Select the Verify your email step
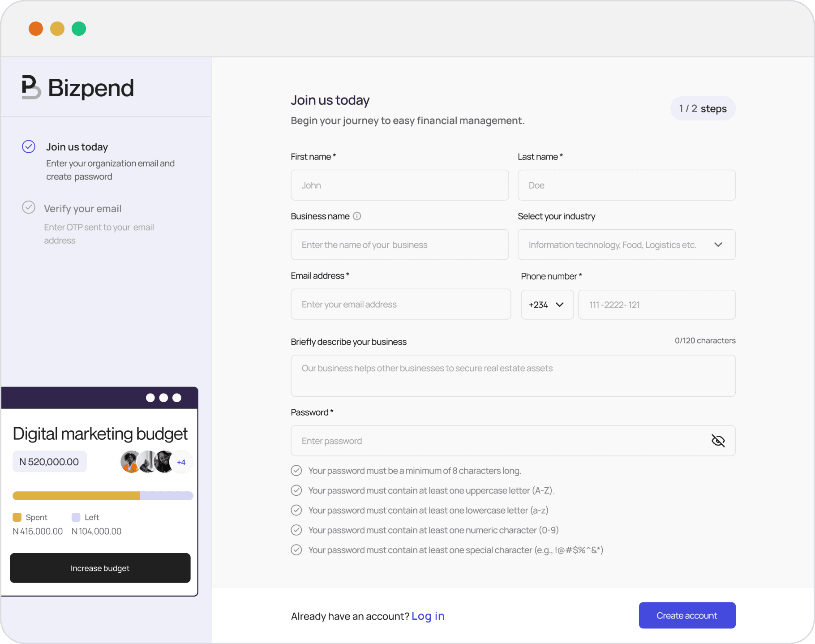Image resolution: width=815 pixels, height=644 pixels. (82, 209)
